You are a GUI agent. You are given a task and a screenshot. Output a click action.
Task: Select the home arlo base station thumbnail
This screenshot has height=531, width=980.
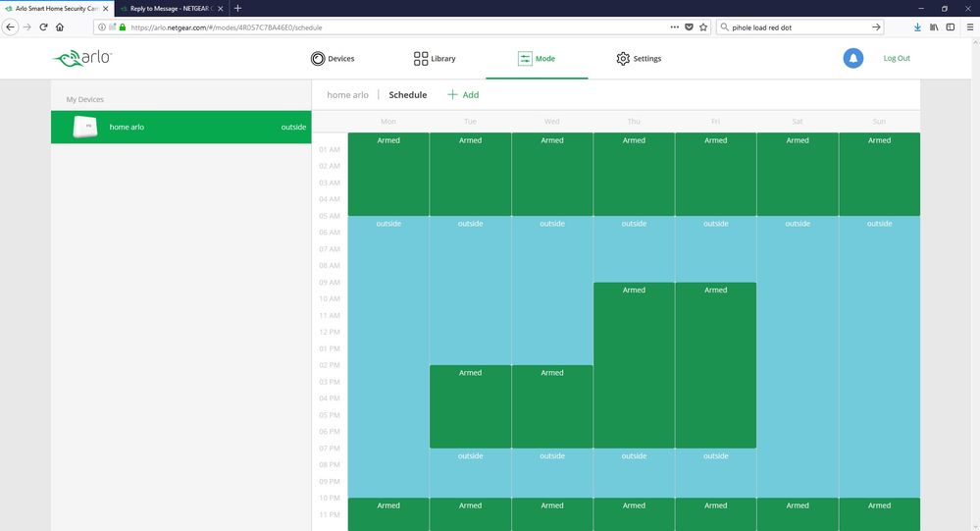85,127
